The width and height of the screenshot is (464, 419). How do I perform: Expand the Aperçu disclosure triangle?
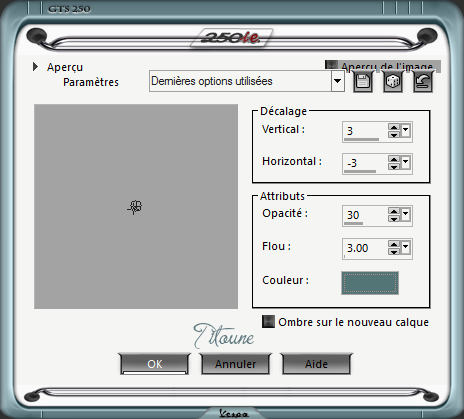pyautogui.click(x=35, y=67)
